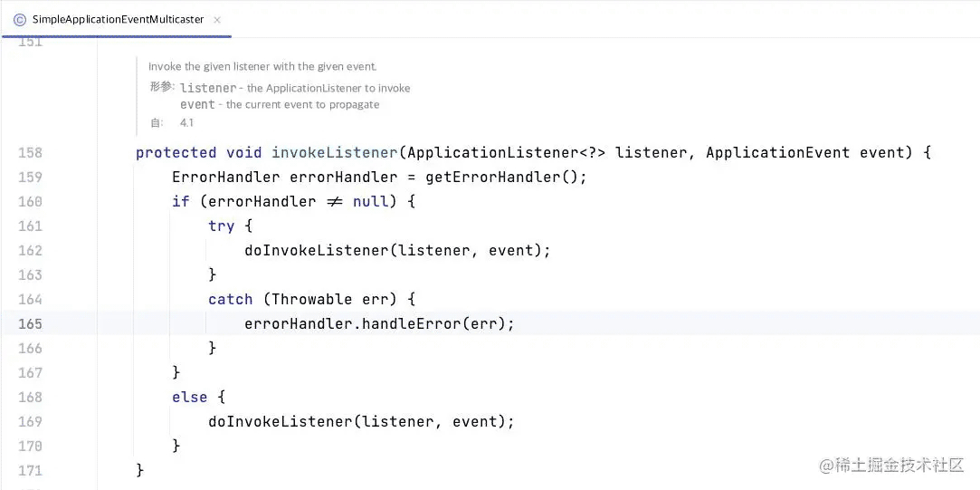Image resolution: width=980 pixels, height=490 pixels.
Task: Click line number 171 in the gutter
Action: tap(30, 471)
